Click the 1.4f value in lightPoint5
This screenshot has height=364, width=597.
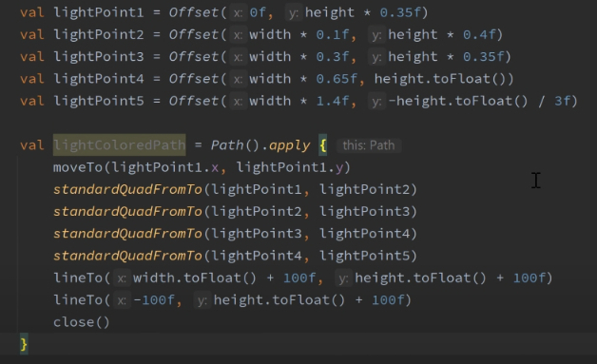pyautogui.click(x=333, y=101)
